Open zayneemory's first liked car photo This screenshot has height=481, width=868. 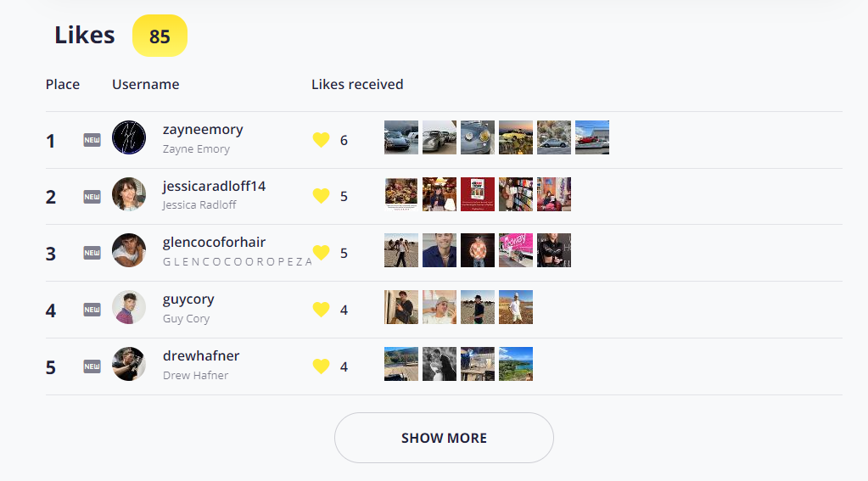point(401,137)
